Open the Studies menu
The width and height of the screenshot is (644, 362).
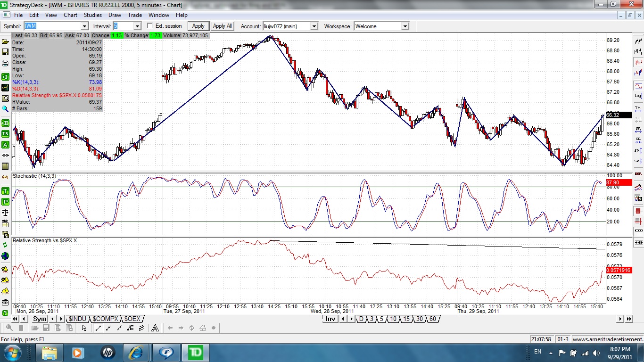point(93,15)
